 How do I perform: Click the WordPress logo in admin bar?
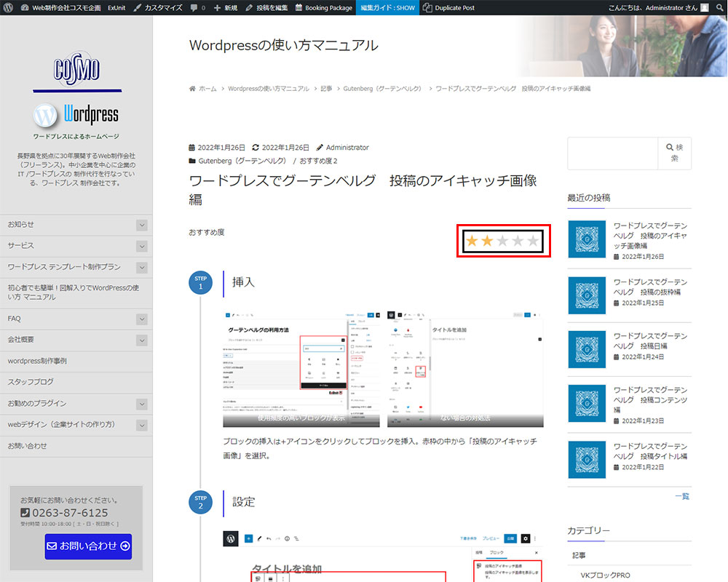pos(8,7)
